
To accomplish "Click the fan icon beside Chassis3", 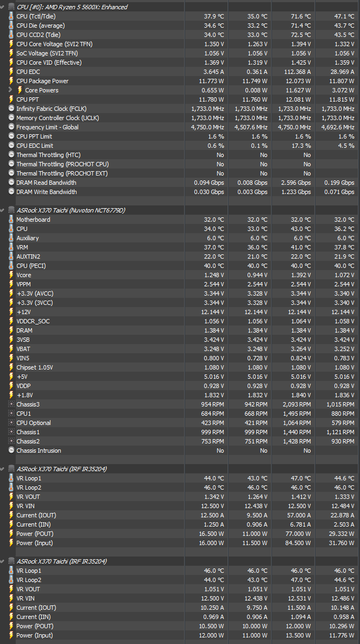I will point(11,404).
